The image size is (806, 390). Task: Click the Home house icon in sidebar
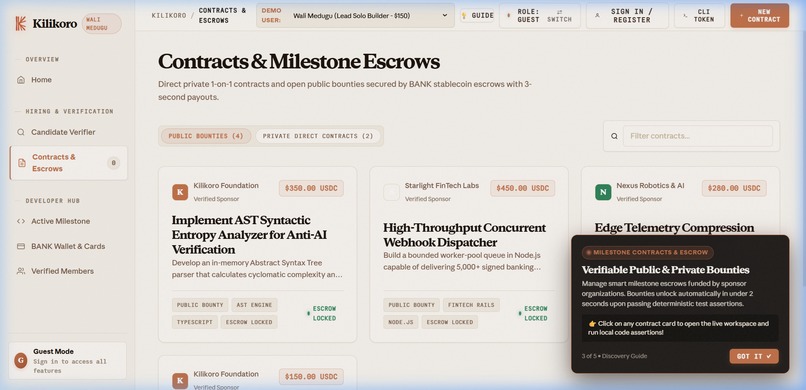[x=21, y=80]
